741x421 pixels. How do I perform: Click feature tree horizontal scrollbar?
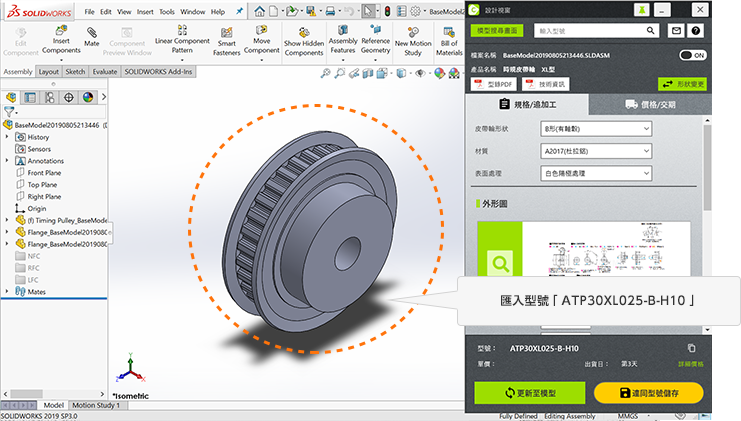27,394
